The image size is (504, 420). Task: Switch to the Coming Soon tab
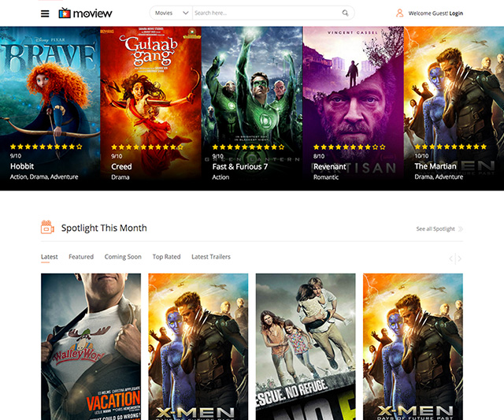point(123,257)
